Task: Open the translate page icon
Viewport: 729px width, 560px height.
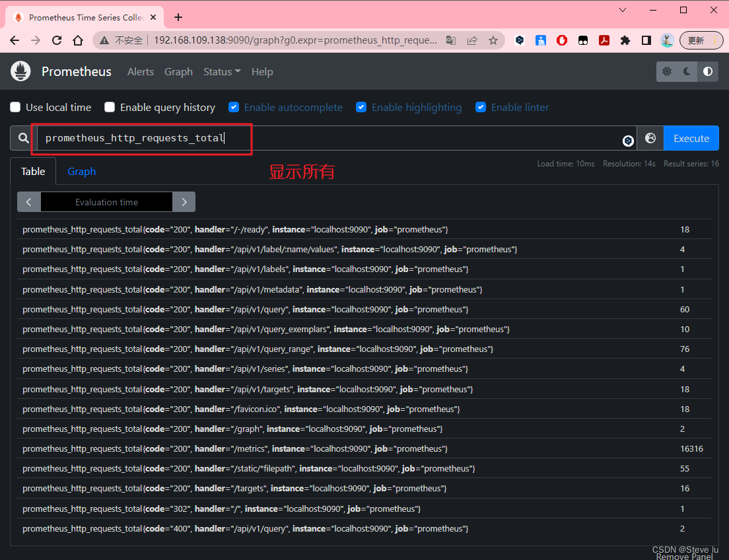Action: (451, 40)
